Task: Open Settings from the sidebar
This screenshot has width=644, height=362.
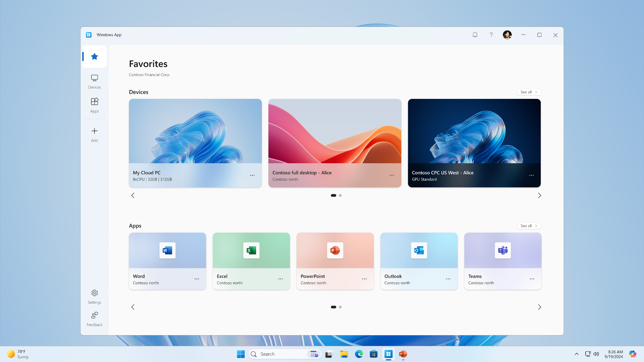Action: 94,296
